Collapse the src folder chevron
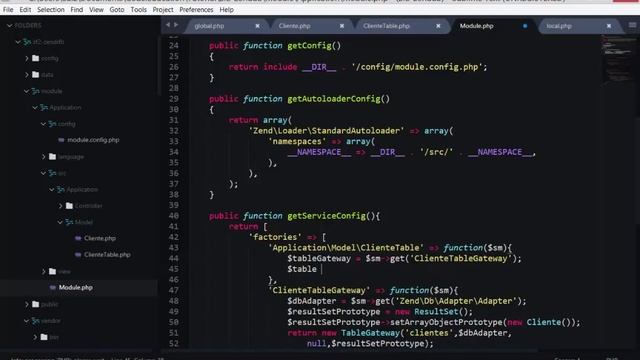 [43, 173]
